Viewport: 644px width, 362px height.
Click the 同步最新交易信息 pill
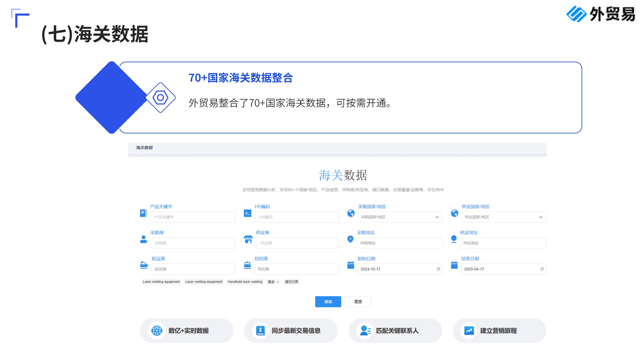(x=291, y=330)
